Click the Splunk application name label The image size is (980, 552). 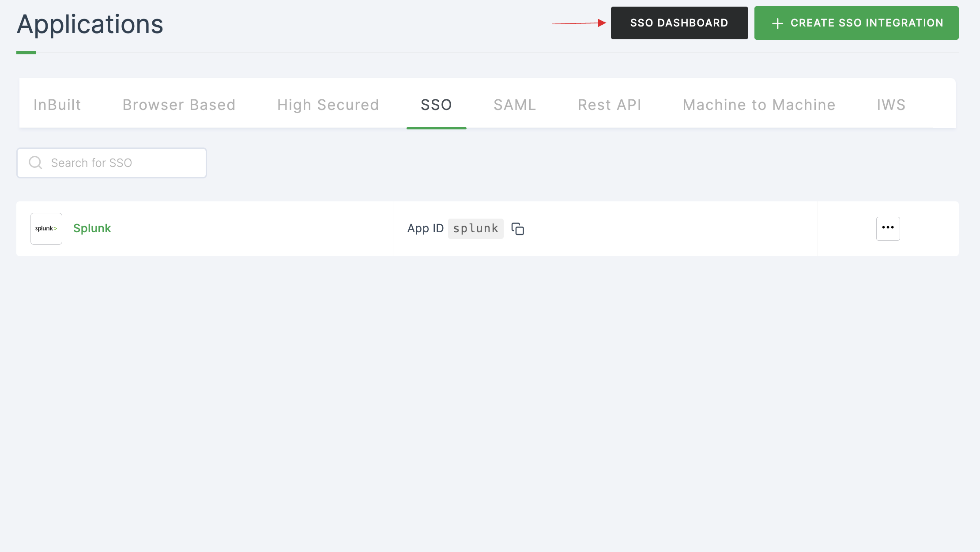point(91,227)
